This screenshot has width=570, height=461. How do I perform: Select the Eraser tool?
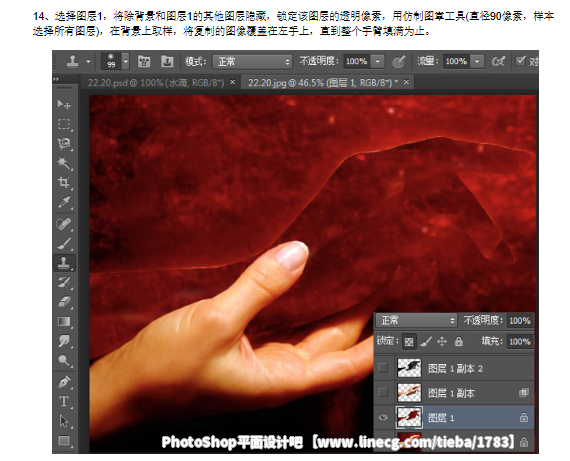click(x=64, y=301)
